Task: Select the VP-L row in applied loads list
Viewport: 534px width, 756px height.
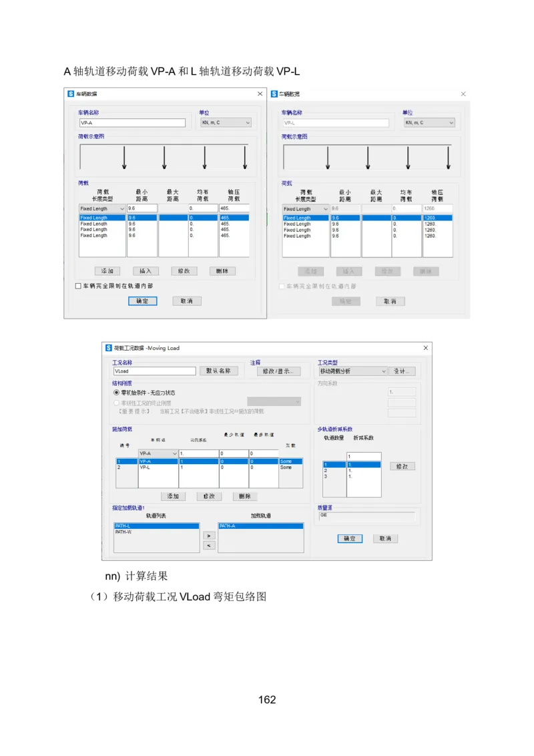Action: pos(146,467)
